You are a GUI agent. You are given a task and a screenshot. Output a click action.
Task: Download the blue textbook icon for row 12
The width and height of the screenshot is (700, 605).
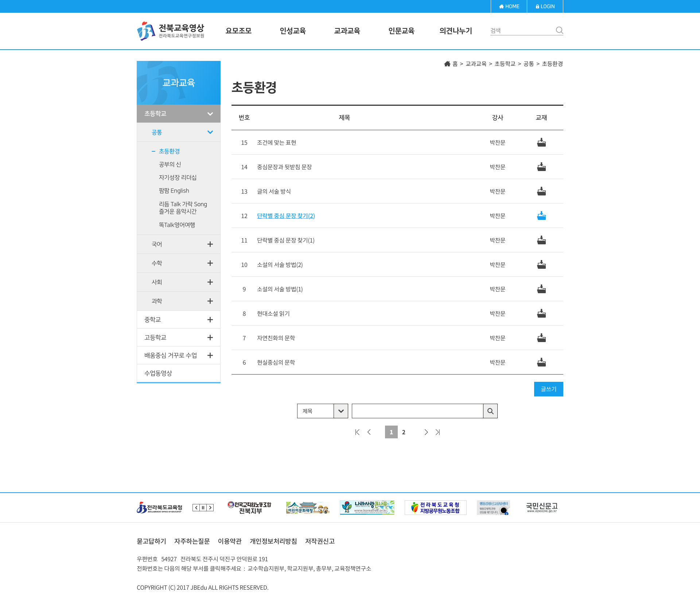541,216
